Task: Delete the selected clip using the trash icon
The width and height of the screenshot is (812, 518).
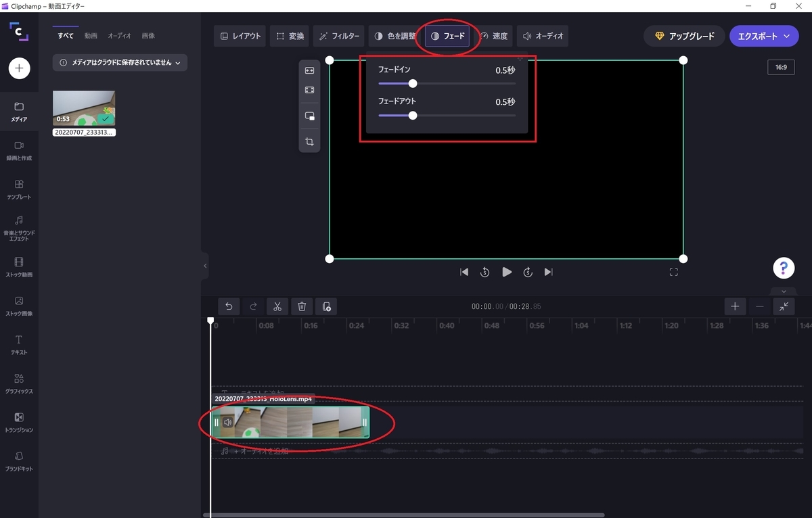Action: point(302,306)
